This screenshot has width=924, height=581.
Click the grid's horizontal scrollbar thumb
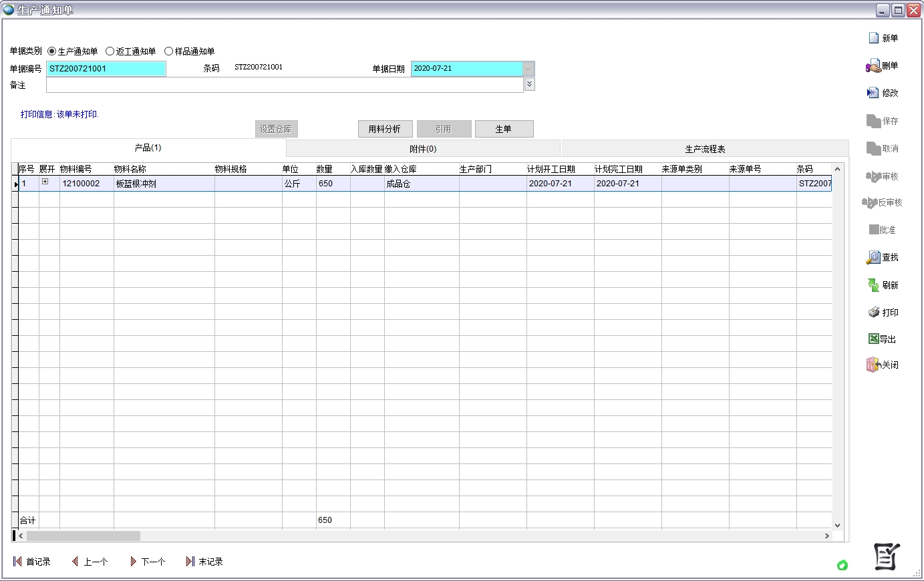(x=84, y=536)
